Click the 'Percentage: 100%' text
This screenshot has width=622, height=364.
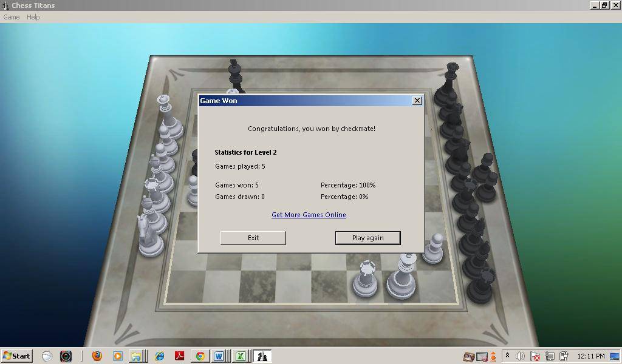pos(348,185)
